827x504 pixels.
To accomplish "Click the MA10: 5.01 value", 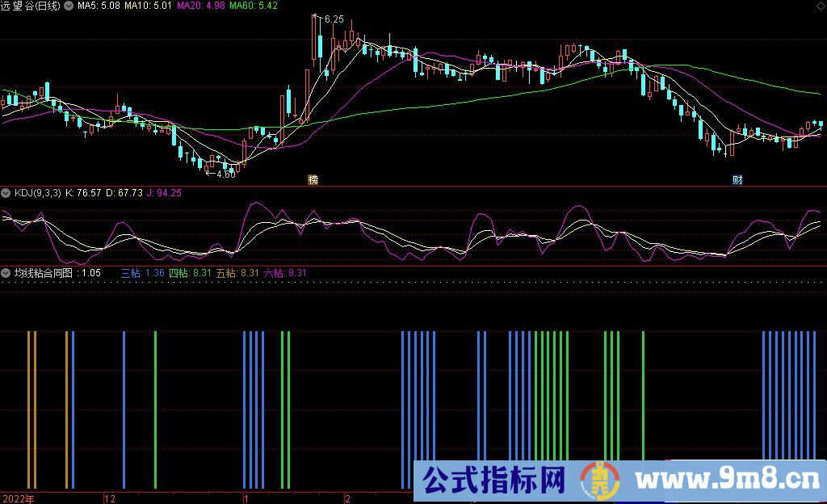I will pyautogui.click(x=149, y=6).
